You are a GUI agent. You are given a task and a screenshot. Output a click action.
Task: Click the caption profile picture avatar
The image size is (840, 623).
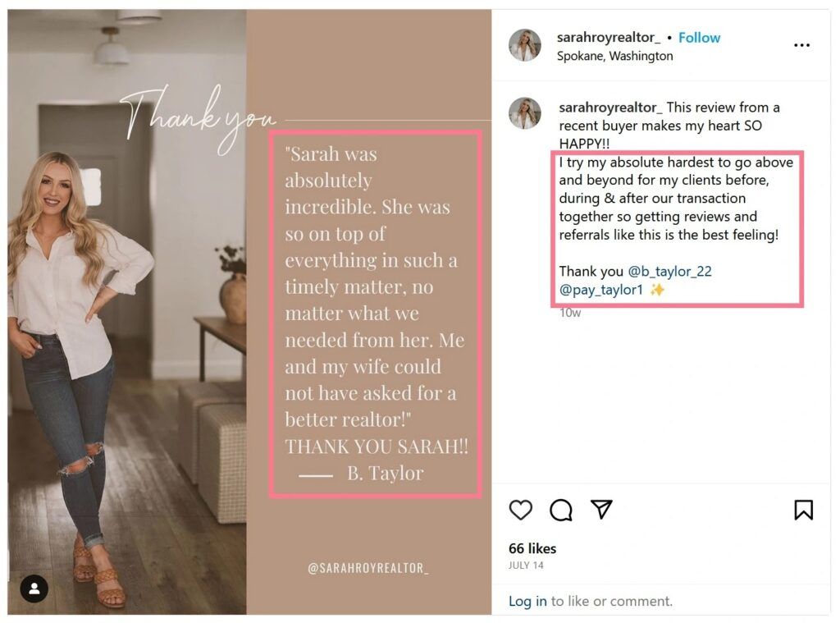[x=525, y=113]
